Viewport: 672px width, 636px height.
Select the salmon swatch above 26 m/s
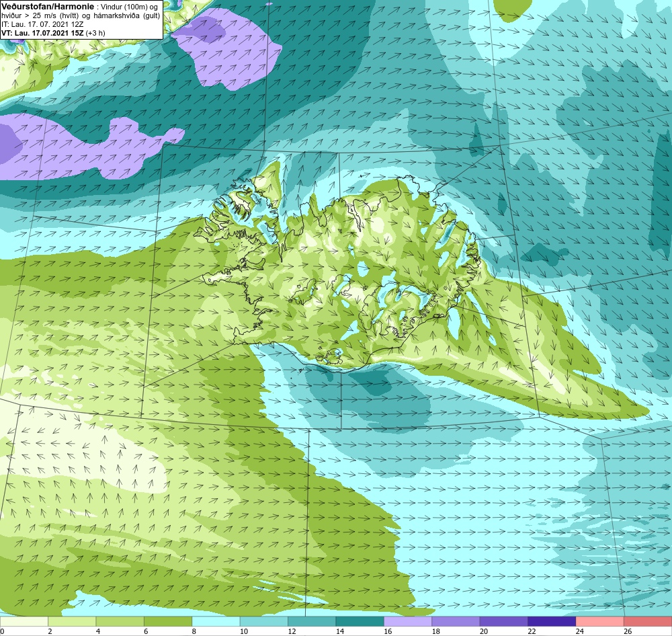[648, 621]
